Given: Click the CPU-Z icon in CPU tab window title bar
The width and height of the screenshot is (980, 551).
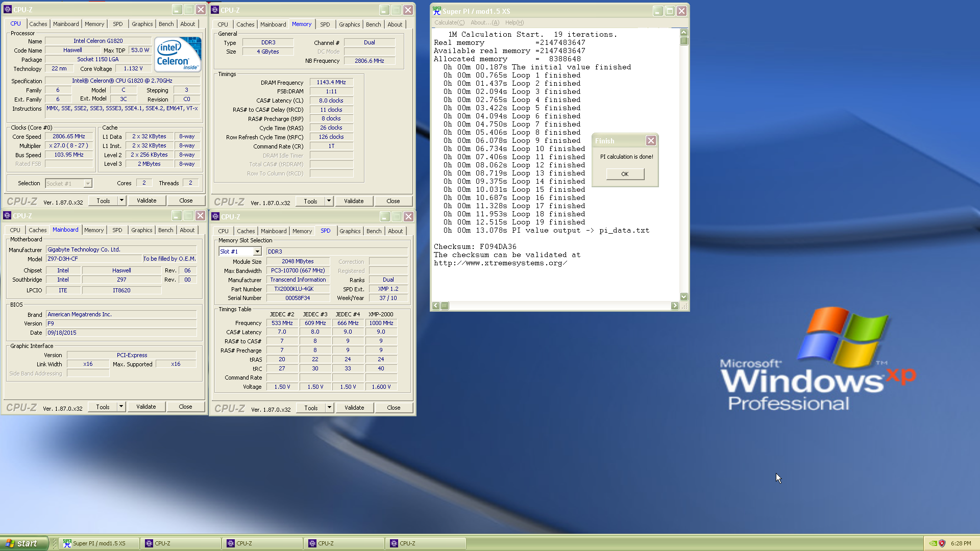Looking at the screenshot, I should pyautogui.click(x=7, y=9).
